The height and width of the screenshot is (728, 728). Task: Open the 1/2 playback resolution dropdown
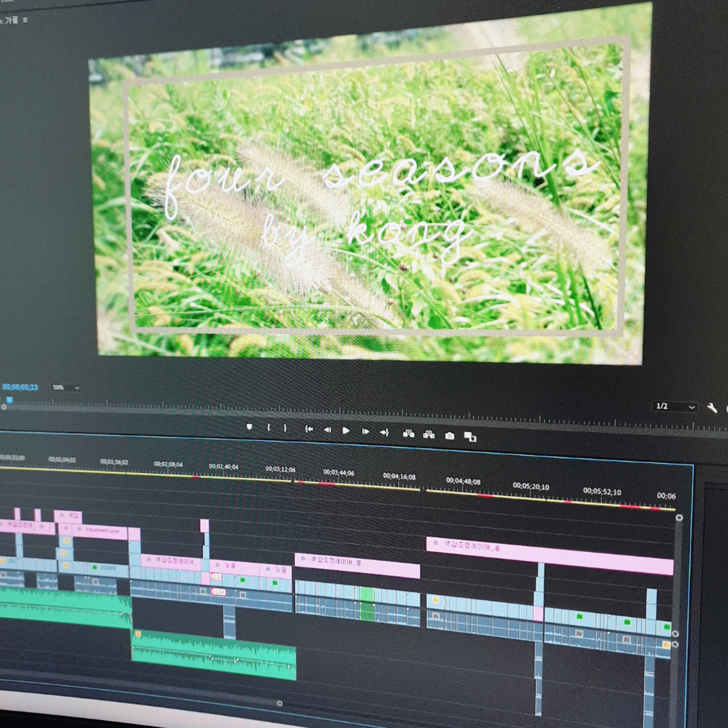(x=675, y=406)
